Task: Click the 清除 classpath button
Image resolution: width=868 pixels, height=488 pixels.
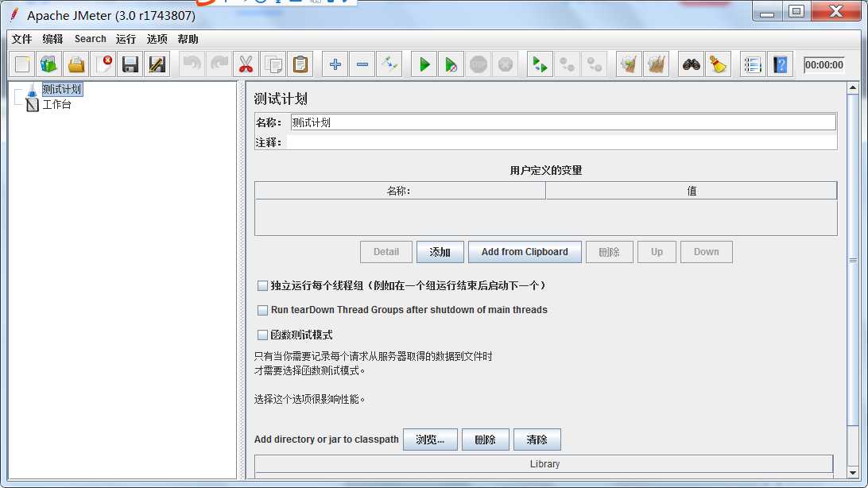Action: [537, 440]
